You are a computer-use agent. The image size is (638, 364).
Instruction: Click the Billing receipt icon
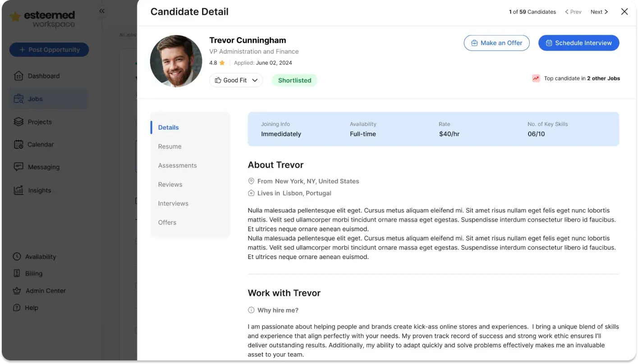17,273
